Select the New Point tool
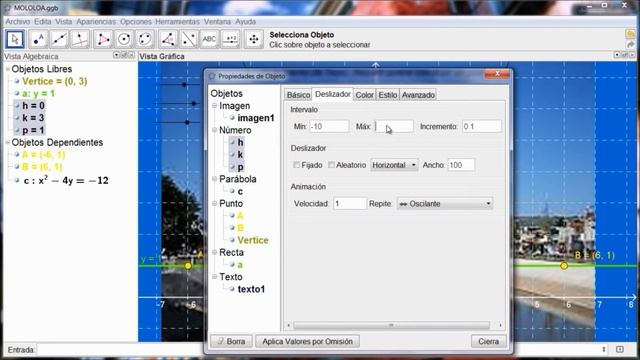Screen dimensions: 640x360 coord(38,39)
